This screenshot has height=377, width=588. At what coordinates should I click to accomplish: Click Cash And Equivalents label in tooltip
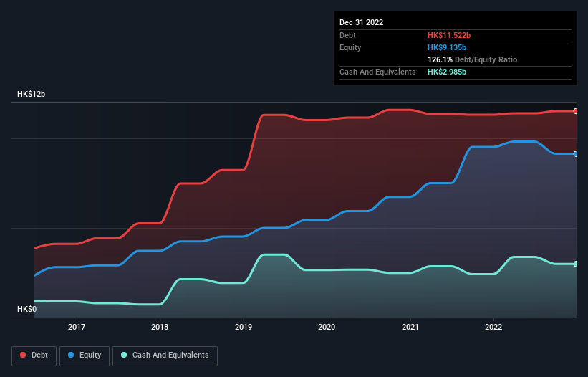tap(377, 72)
